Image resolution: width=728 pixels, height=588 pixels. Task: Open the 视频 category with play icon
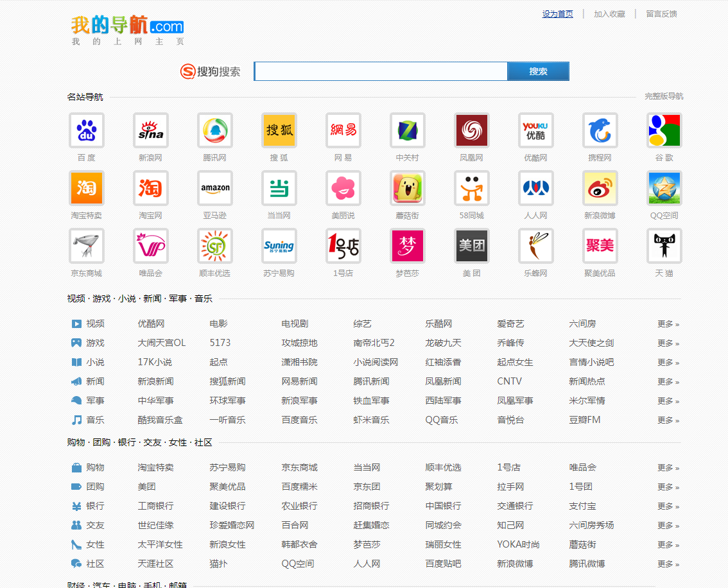pyautogui.click(x=88, y=324)
